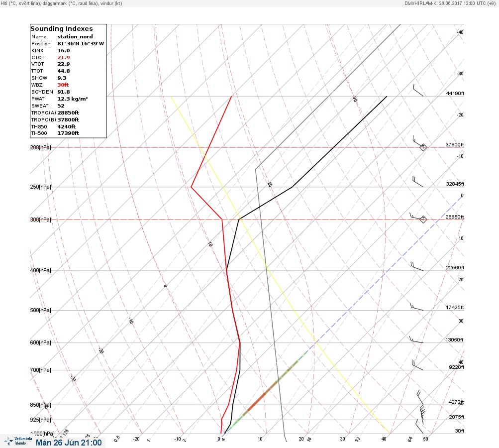Click the station name 'station_nord'
499x448 pixels.
[x=75, y=37]
